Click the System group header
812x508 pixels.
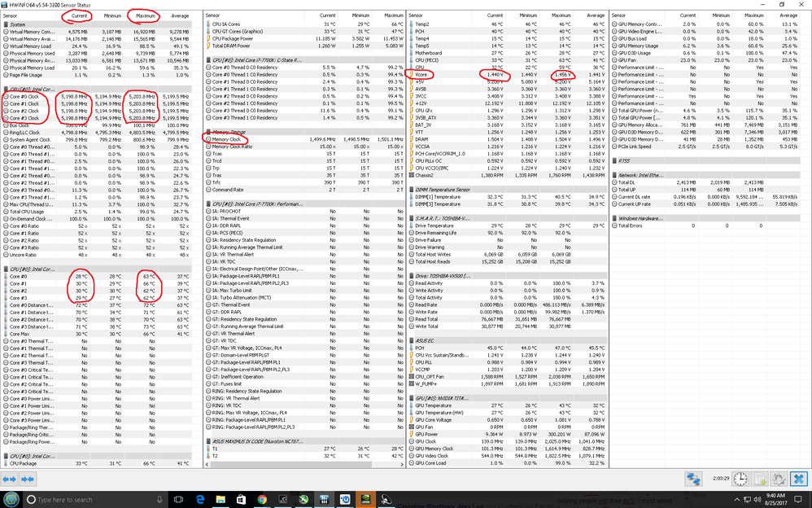point(97,24)
